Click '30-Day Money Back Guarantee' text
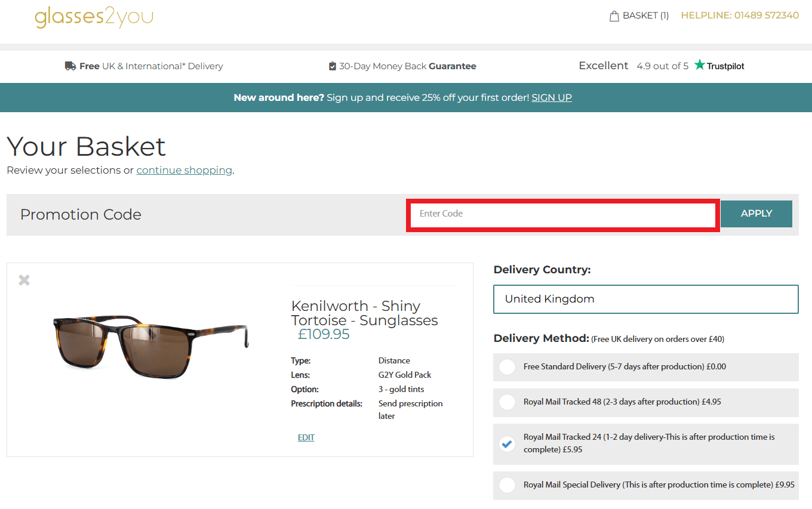This screenshot has height=509, width=812. click(x=408, y=66)
